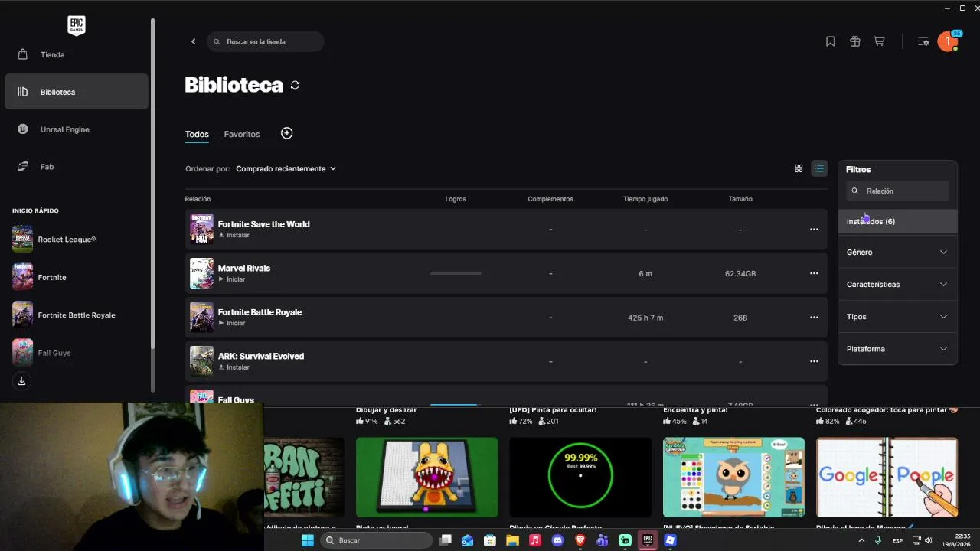Image resolution: width=980 pixels, height=551 pixels.
Task: Open the Google Poople drawing thumbnail
Action: (x=887, y=478)
